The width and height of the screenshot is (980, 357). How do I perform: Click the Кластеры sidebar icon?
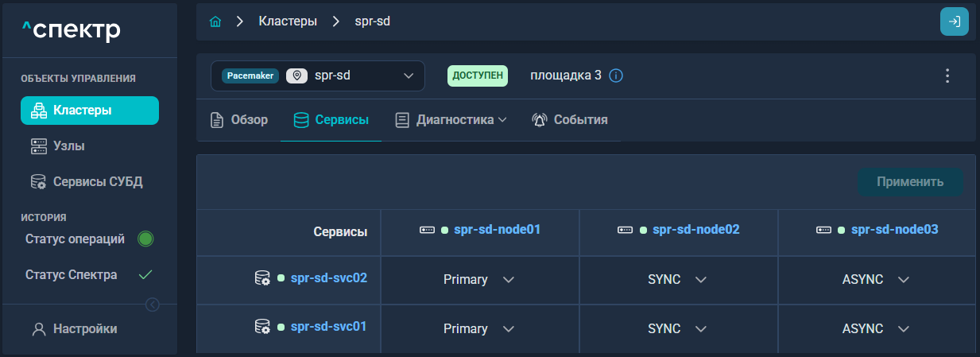coord(39,111)
